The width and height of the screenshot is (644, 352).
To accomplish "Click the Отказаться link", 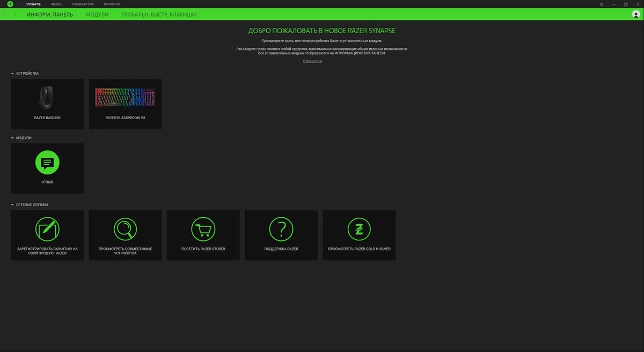I will click(x=312, y=61).
